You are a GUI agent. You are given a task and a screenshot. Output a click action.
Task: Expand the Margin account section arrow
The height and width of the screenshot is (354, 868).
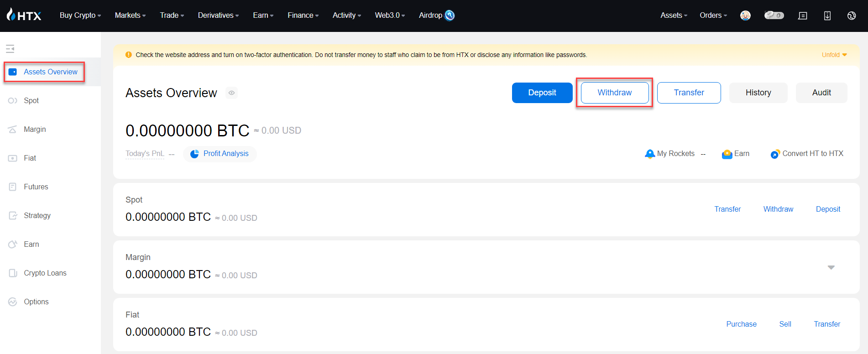(x=831, y=267)
